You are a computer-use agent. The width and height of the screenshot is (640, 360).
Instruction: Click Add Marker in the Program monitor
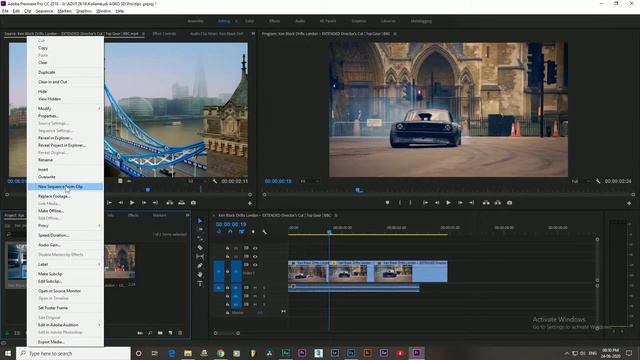(387, 202)
